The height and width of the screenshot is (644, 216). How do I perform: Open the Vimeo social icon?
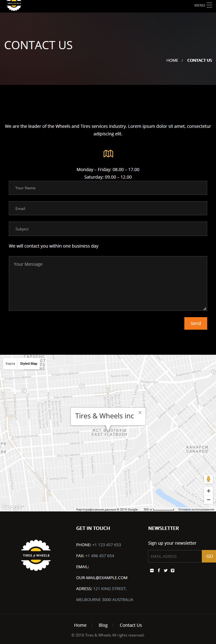tap(172, 570)
